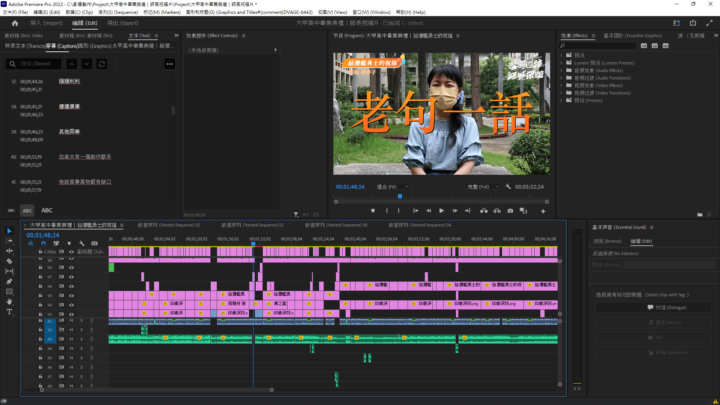The image size is (720, 405).
Task: Select the Type tool
Action: coord(9,311)
